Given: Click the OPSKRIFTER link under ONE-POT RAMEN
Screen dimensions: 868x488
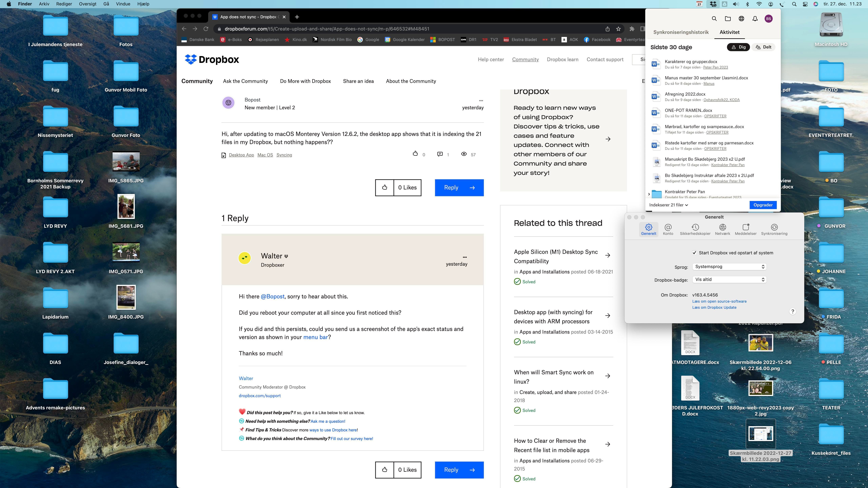Looking at the screenshot, I should [715, 116].
